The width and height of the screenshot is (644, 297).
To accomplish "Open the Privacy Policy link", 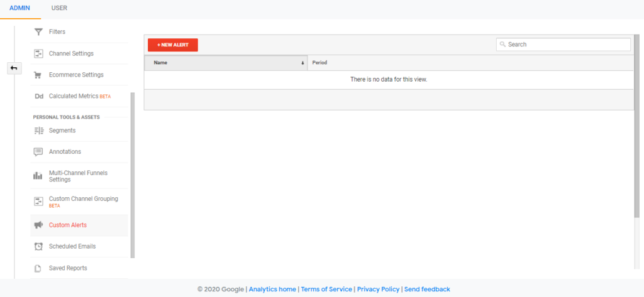I will click(378, 289).
